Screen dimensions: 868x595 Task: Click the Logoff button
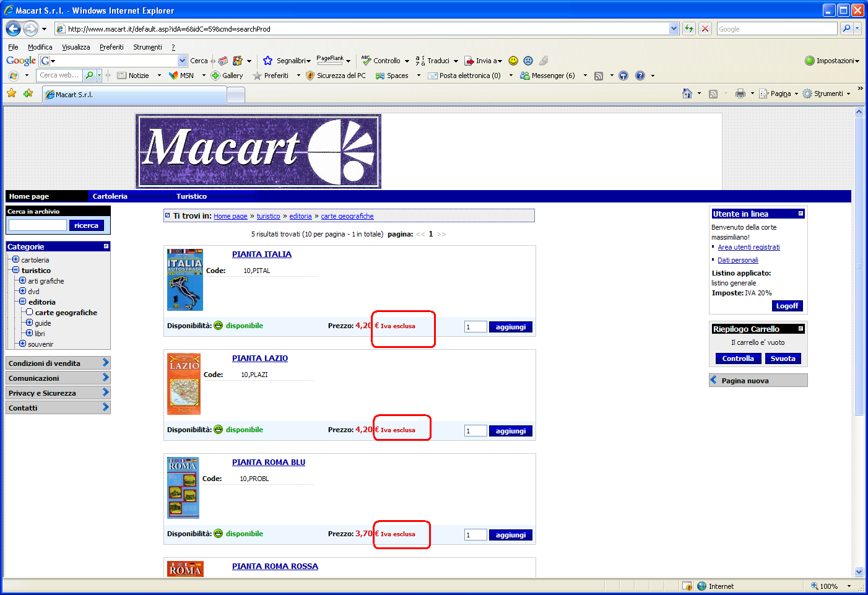787,306
